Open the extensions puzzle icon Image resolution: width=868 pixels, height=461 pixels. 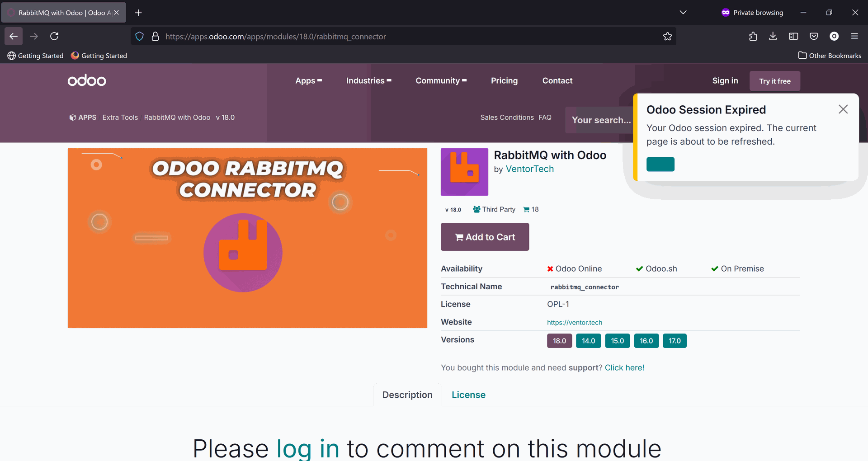(x=753, y=36)
